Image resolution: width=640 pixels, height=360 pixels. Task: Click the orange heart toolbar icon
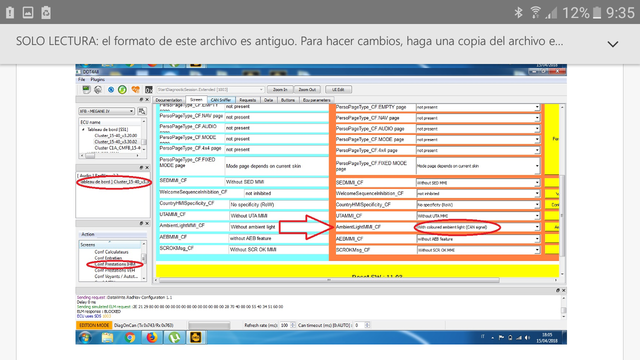click(x=136, y=89)
